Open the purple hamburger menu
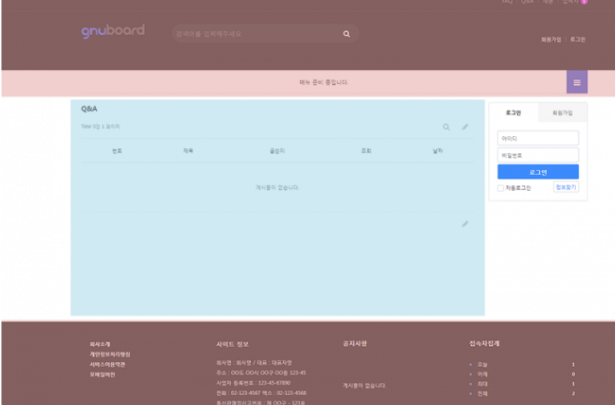 click(576, 82)
